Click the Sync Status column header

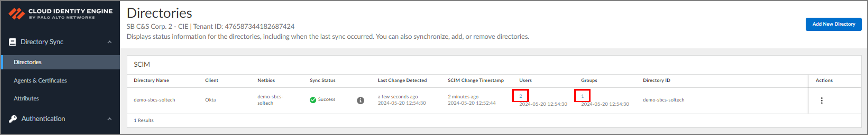tap(322, 80)
